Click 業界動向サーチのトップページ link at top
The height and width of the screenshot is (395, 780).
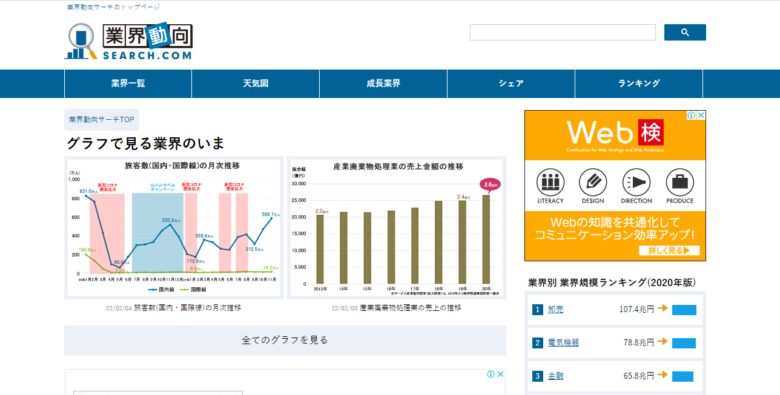114,7
